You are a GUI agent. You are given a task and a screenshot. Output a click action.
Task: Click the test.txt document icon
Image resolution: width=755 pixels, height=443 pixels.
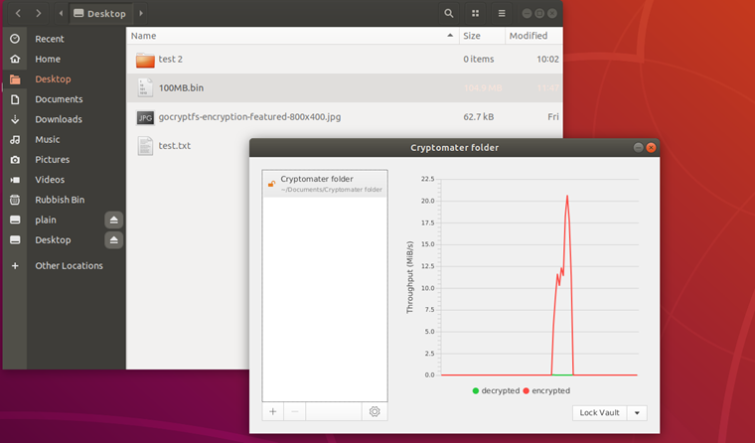(145, 145)
